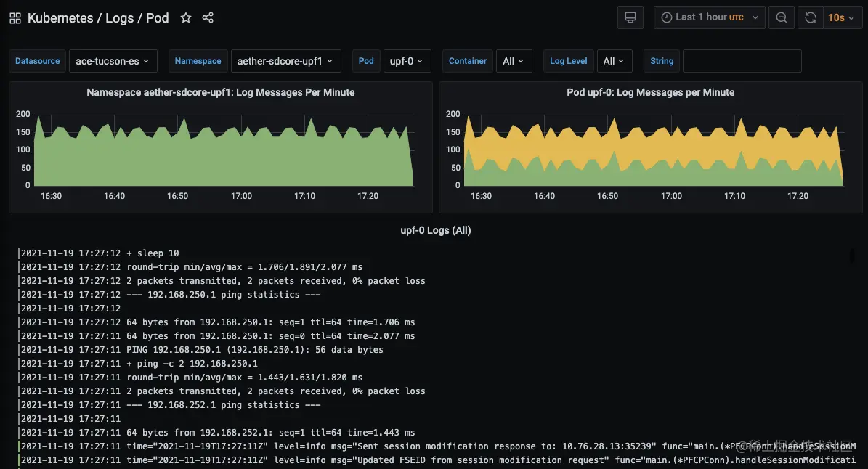The height and width of the screenshot is (469, 868).
Task: Open the Container All dropdown
Action: (514, 61)
